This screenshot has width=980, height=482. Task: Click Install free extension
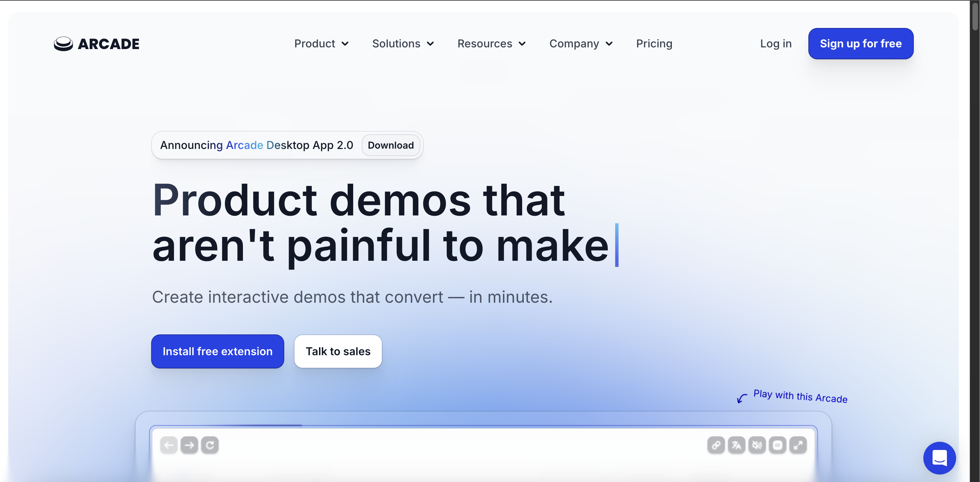tap(218, 351)
